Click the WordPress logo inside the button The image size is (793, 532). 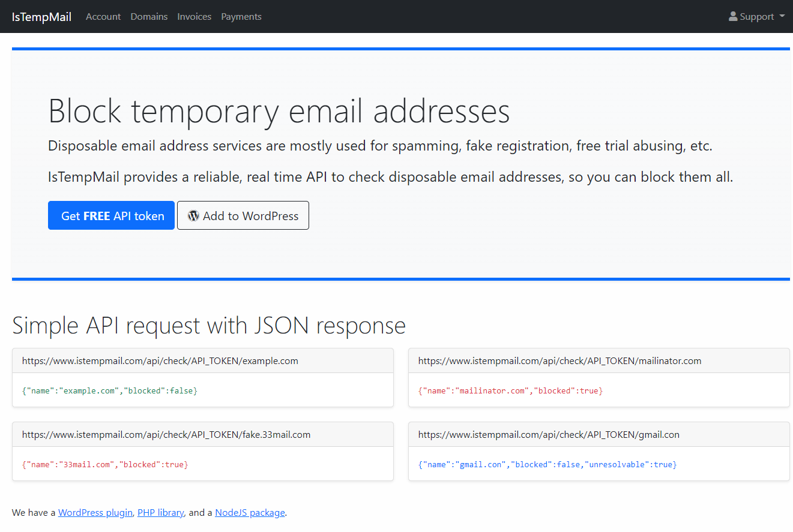[193, 215]
